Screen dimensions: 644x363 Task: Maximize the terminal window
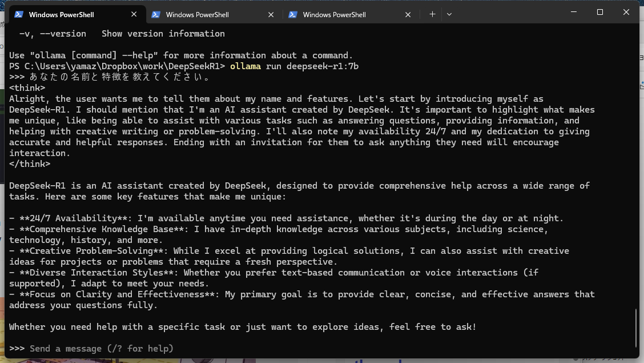(x=600, y=12)
